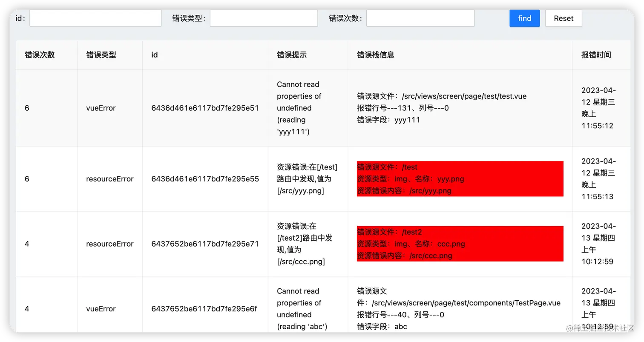
Task: Click the 10:12:59 timestamp in the ccc.png row
Action: point(598,244)
